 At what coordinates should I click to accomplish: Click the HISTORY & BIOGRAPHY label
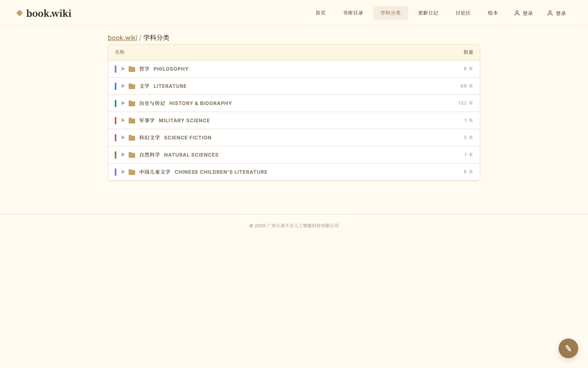(200, 103)
